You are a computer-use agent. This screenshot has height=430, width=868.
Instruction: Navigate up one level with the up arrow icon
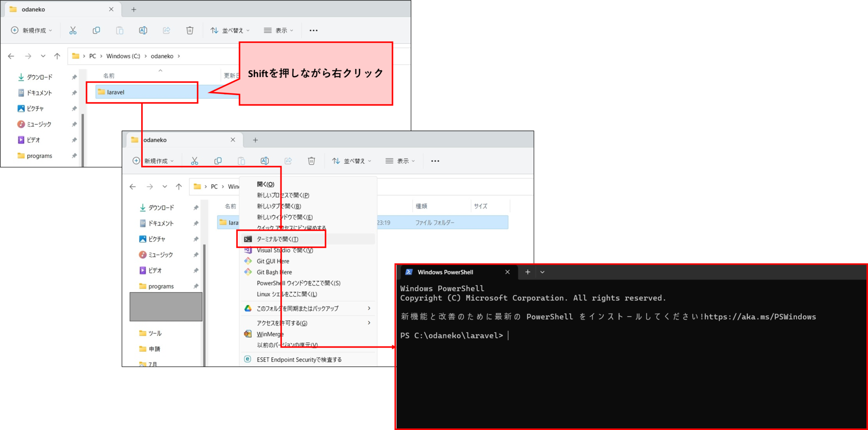(57, 56)
